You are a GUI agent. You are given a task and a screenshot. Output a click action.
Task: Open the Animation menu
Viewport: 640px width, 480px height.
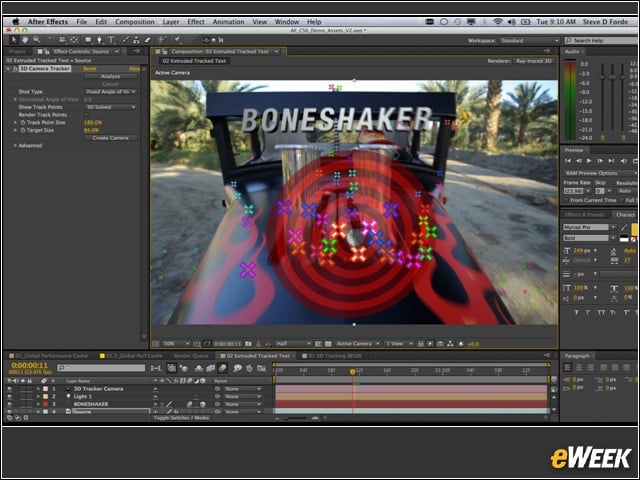(x=228, y=22)
